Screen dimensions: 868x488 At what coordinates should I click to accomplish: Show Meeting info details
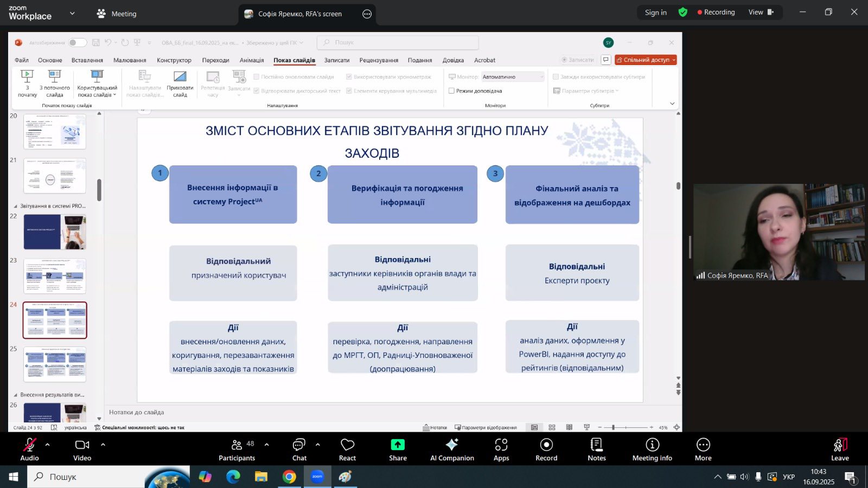[652, 450]
